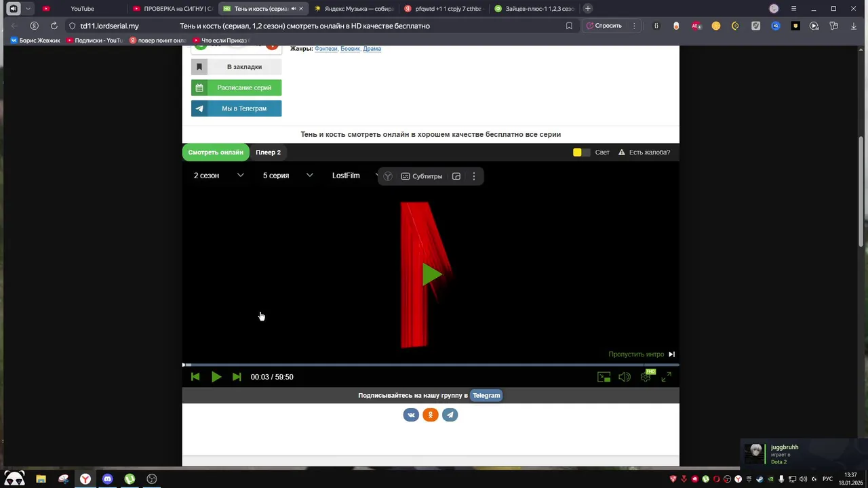Open the browser downloads icon in the toolbar
This screenshot has height=488, width=868.
click(853, 26)
